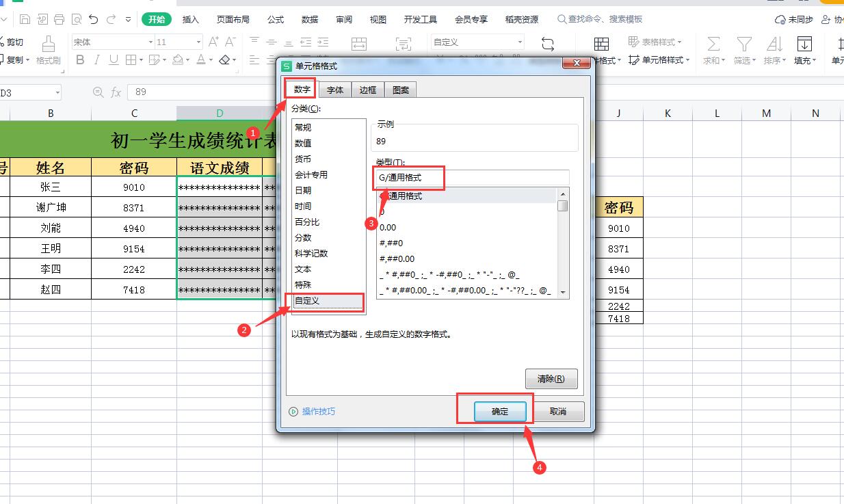The image size is (844, 504).
Task: Click the 取消 Cancel button
Action: [x=558, y=412]
